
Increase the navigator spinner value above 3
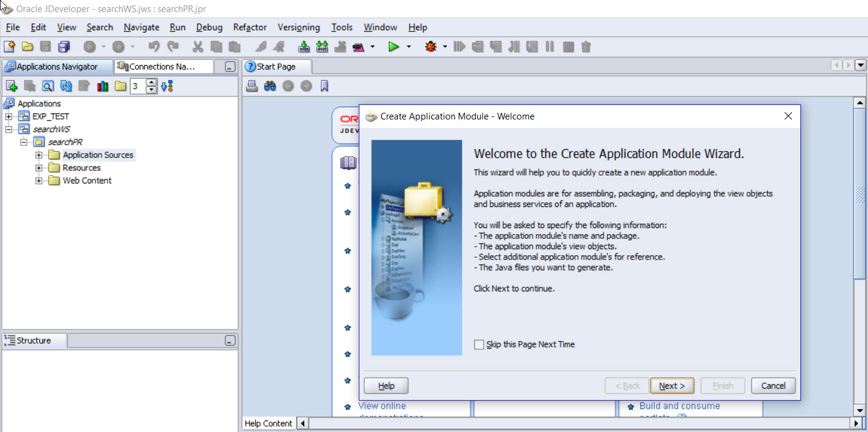click(151, 83)
